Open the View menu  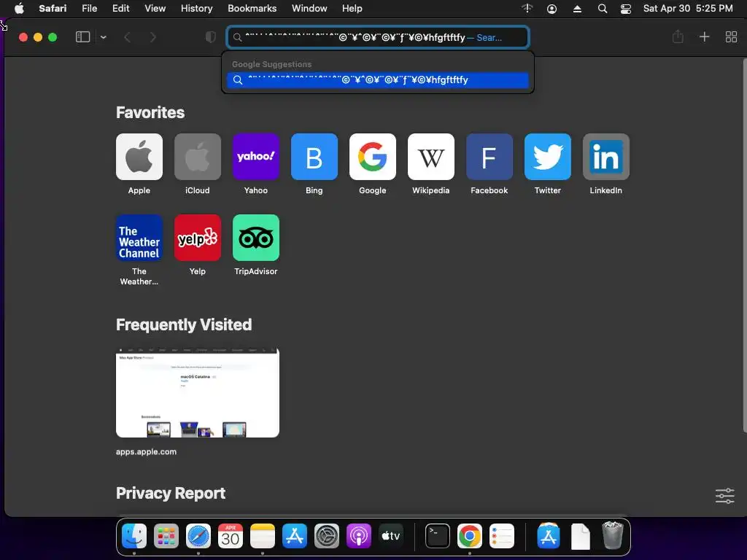155,8
